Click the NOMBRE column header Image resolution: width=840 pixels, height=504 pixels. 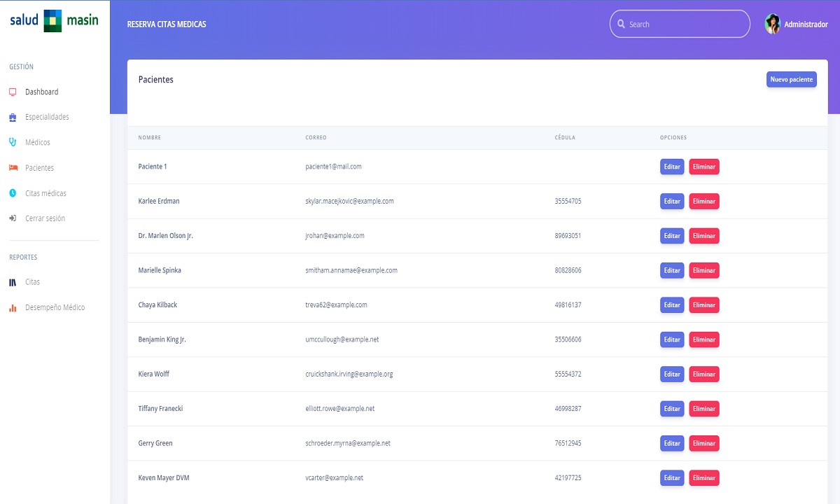point(150,138)
